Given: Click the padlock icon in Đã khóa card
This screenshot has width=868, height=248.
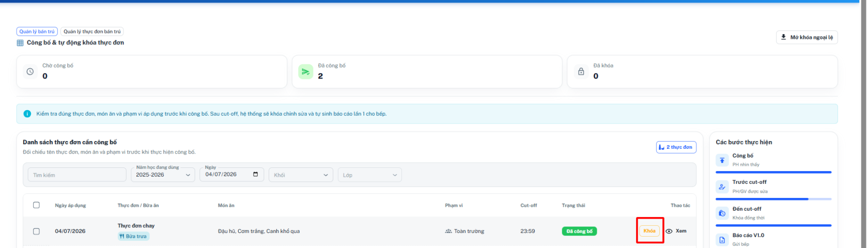Looking at the screenshot, I should pyautogui.click(x=581, y=71).
